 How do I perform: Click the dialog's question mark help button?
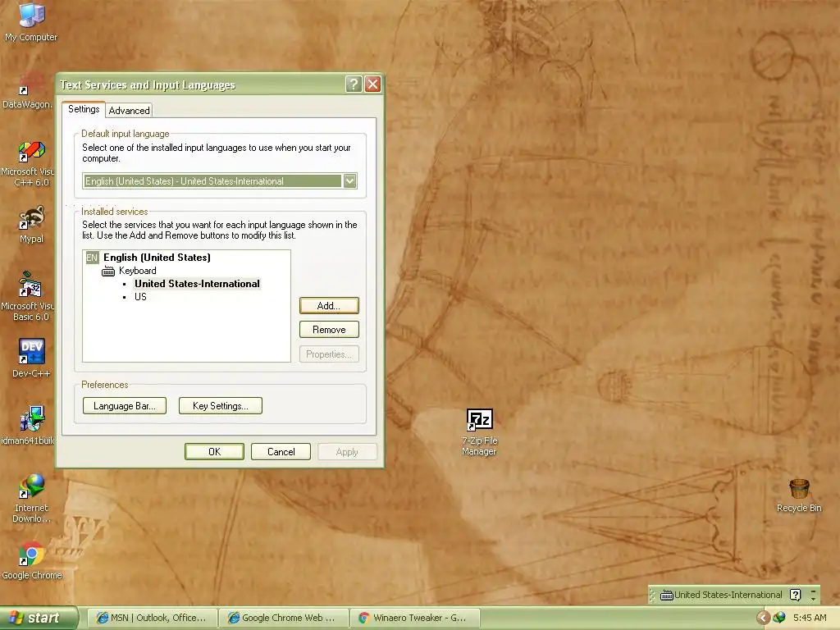pyautogui.click(x=354, y=84)
